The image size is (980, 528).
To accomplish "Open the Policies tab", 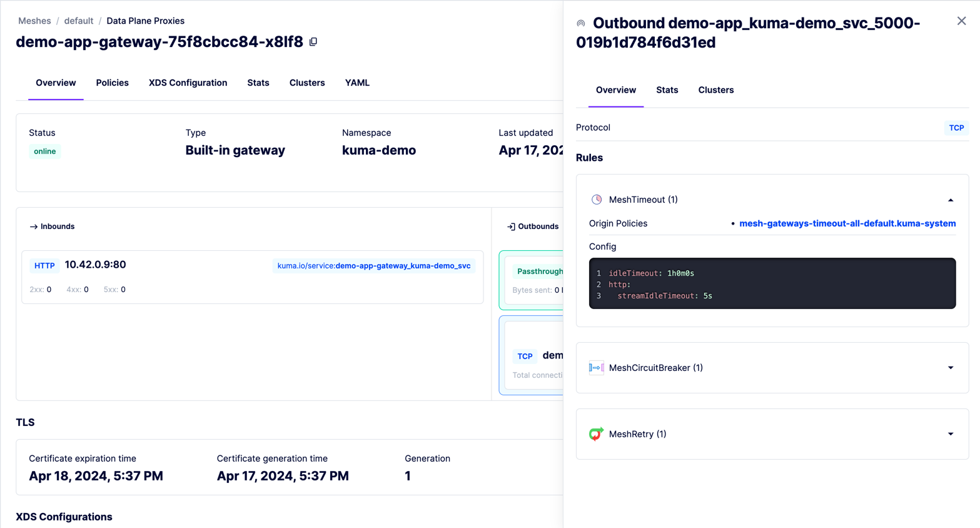I will point(112,83).
